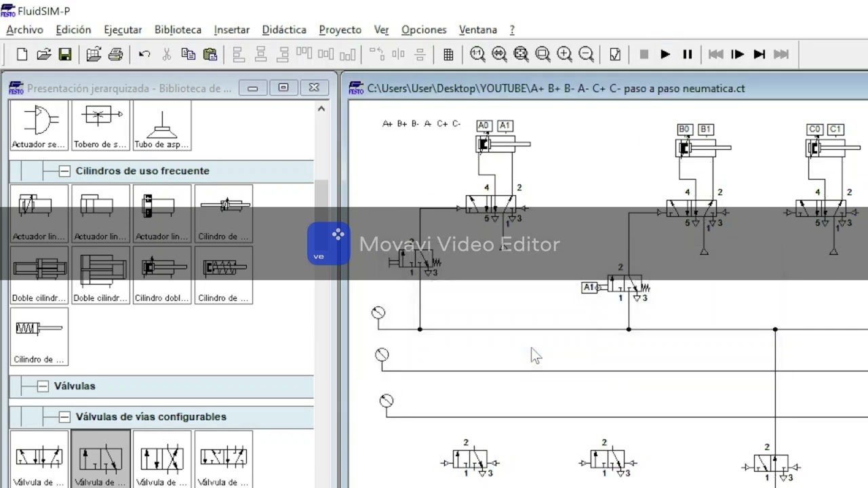Align selected objects to the top
The width and height of the screenshot is (868, 488).
[x=304, y=54]
